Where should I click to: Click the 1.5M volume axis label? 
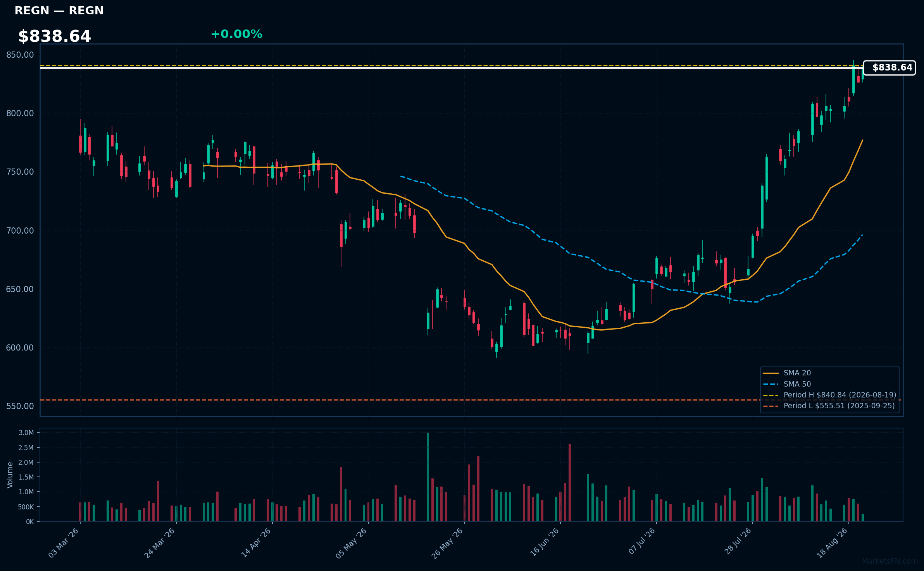[26, 477]
